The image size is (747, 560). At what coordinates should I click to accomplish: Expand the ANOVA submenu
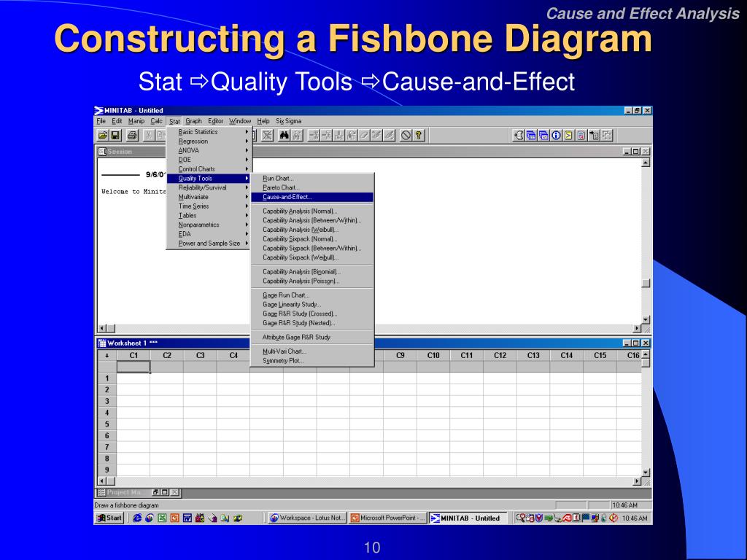coord(209,150)
